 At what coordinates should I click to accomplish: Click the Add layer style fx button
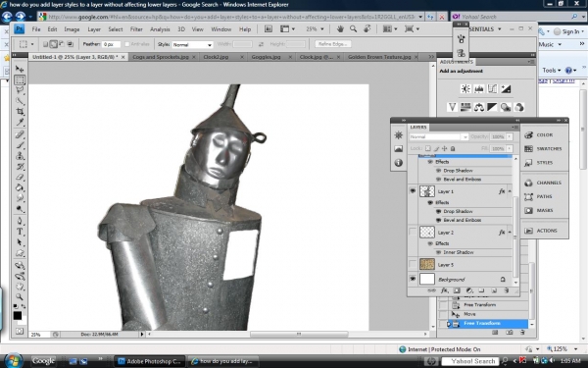444,290
